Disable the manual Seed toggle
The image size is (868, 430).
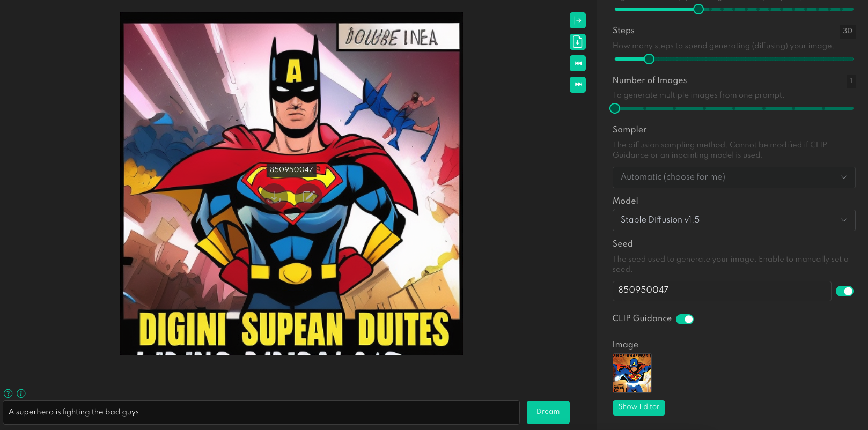coord(844,291)
